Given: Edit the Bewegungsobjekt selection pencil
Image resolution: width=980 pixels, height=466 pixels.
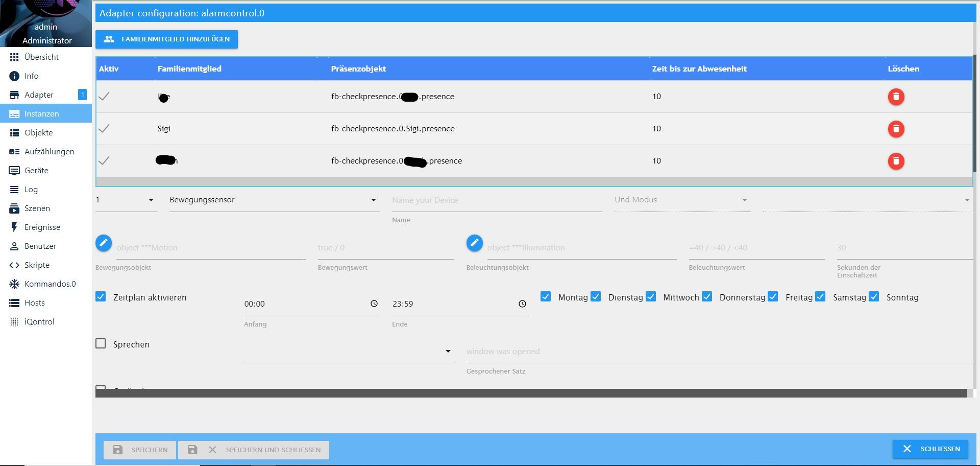Looking at the screenshot, I should pos(104,243).
